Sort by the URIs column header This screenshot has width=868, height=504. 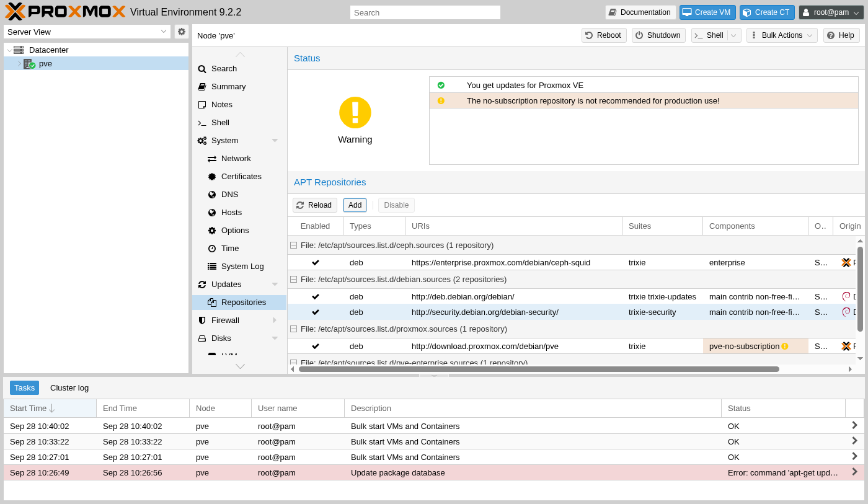[x=513, y=226]
